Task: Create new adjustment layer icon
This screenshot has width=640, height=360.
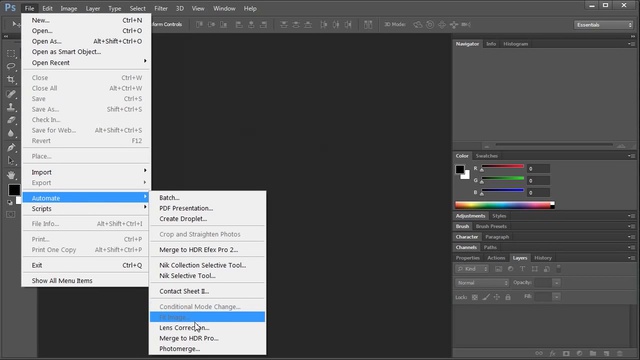Action: tap(579, 353)
